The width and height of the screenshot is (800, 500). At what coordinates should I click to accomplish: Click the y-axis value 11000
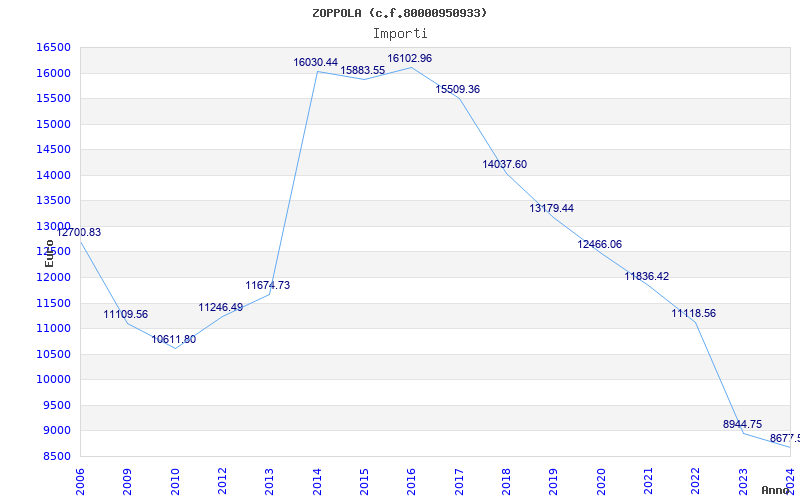click(53, 329)
